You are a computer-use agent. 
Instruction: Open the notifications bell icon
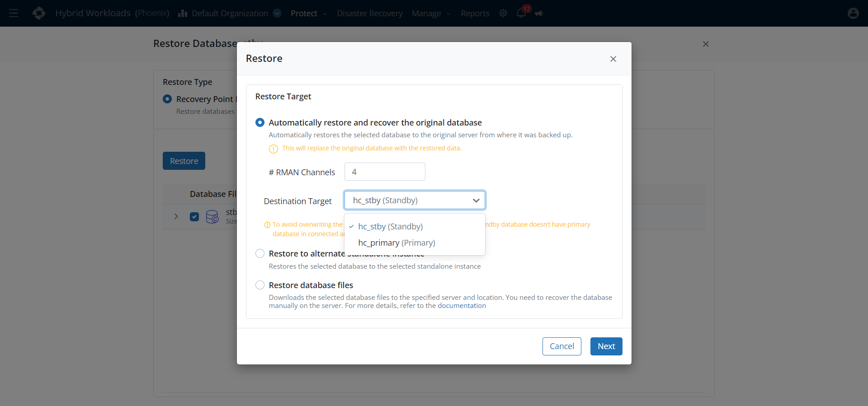[x=521, y=13]
